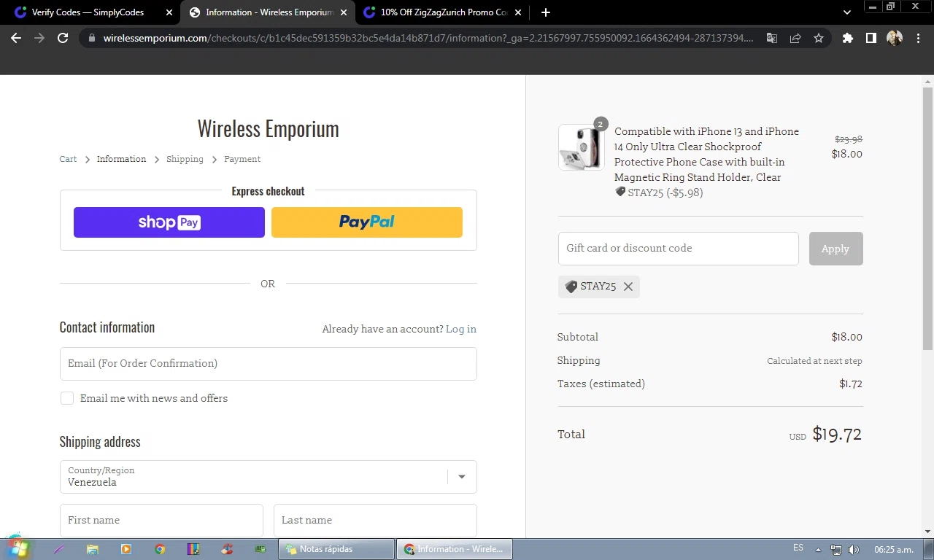This screenshot has height=560, width=934.
Task: Open the Google Translate page icon
Action: [x=772, y=38]
